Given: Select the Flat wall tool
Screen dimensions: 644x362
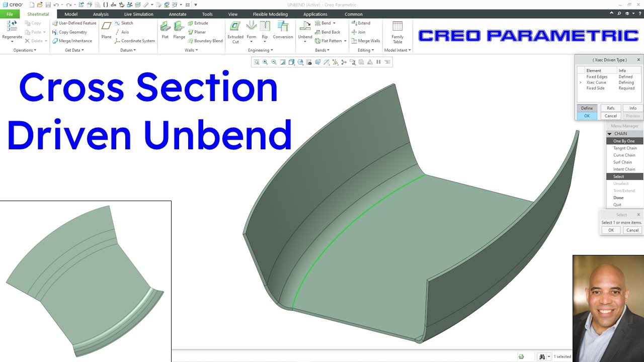Looking at the screenshot, I should click(x=165, y=30).
